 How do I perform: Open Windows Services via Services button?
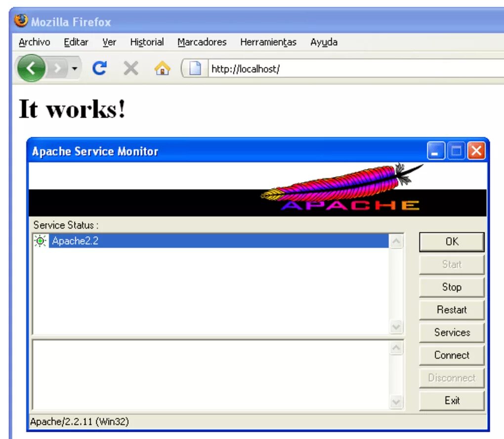click(452, 332)
